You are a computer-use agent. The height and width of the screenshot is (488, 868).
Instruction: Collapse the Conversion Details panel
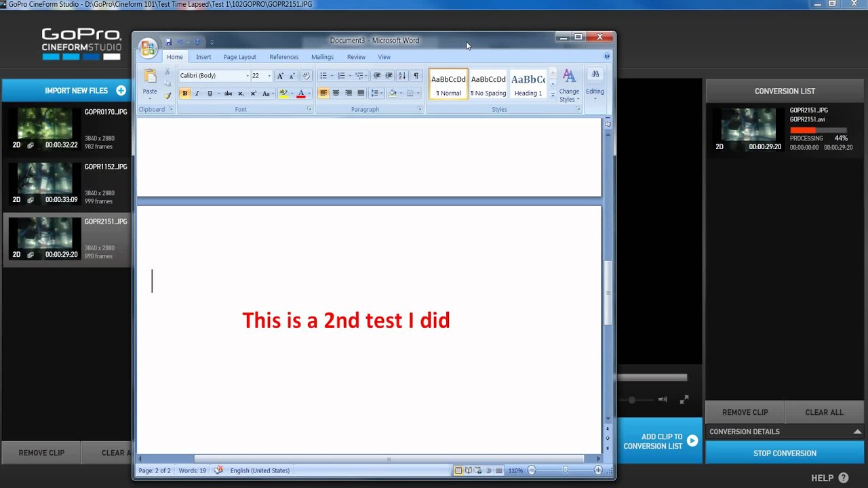pyautogui.click(x=857, y=432)
